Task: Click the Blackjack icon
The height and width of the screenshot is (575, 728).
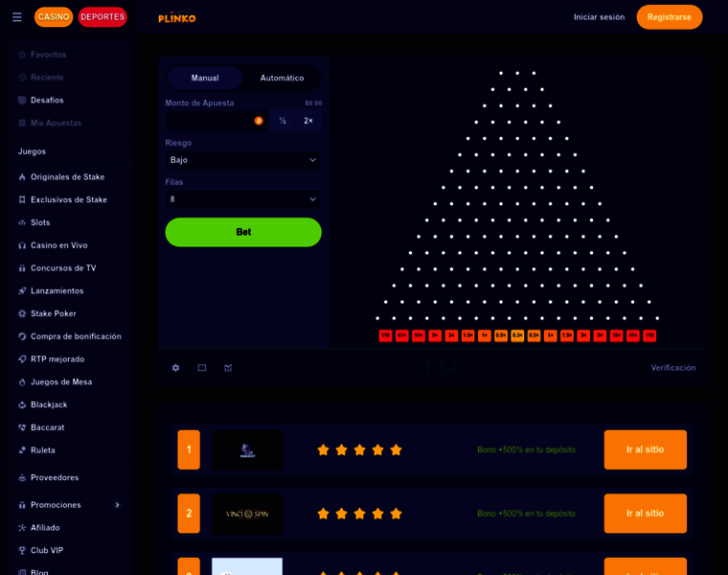Action: (22, 404)
